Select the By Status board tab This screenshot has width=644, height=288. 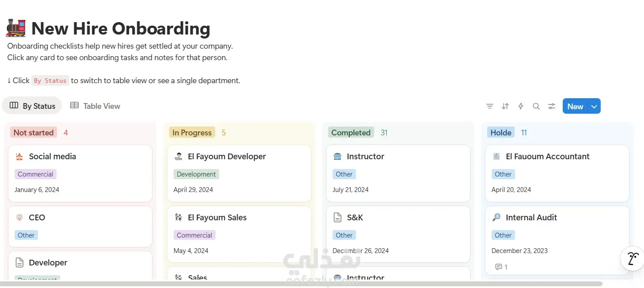[32, 106]
